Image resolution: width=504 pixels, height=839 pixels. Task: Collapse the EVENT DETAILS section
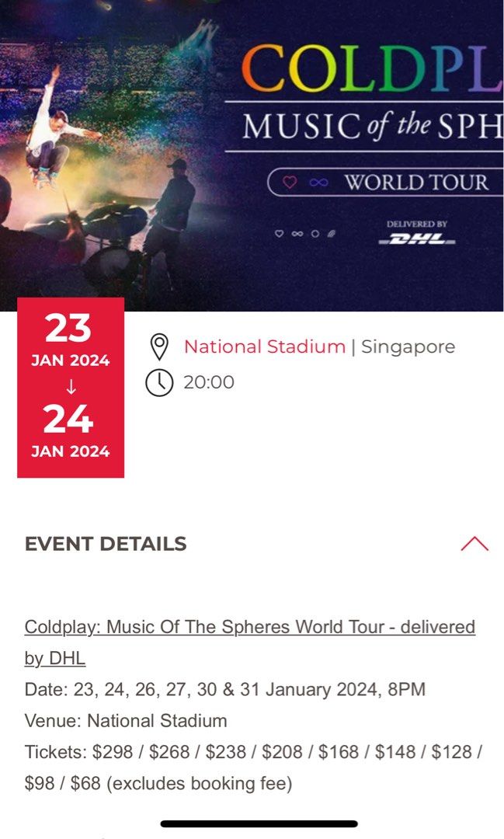coord(474,544)
